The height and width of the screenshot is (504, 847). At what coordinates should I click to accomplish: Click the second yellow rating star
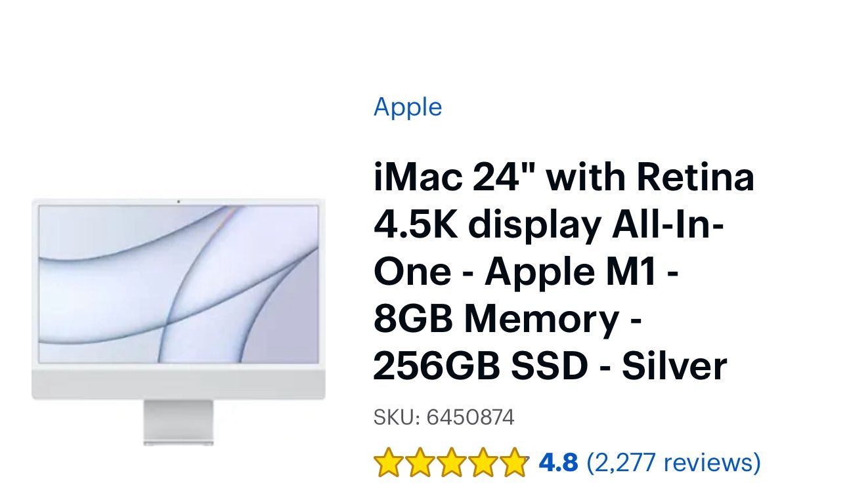[x=420, y=463]
